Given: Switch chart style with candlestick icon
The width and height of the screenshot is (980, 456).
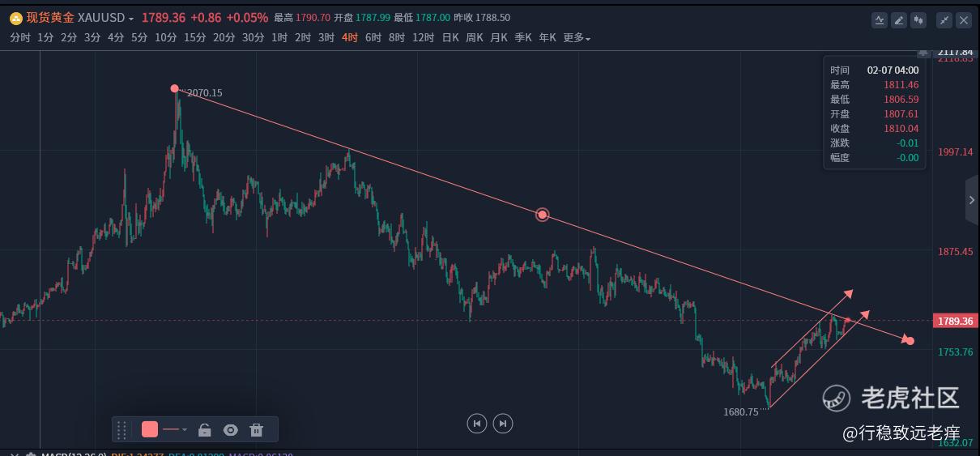Looking at the screenshot, I should pos(918,20).
